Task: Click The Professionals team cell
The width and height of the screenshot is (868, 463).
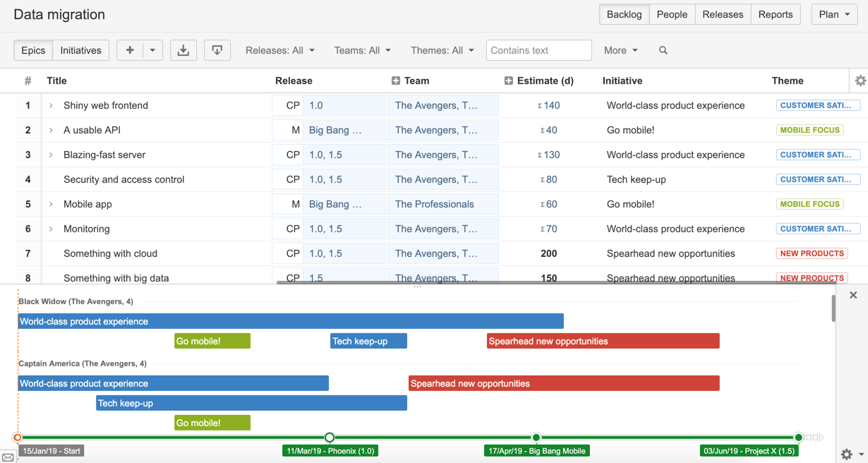Action: coord(443,204)
